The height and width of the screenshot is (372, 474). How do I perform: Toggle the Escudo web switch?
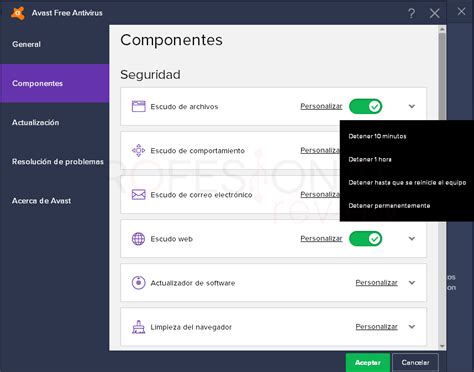point(365,239)
